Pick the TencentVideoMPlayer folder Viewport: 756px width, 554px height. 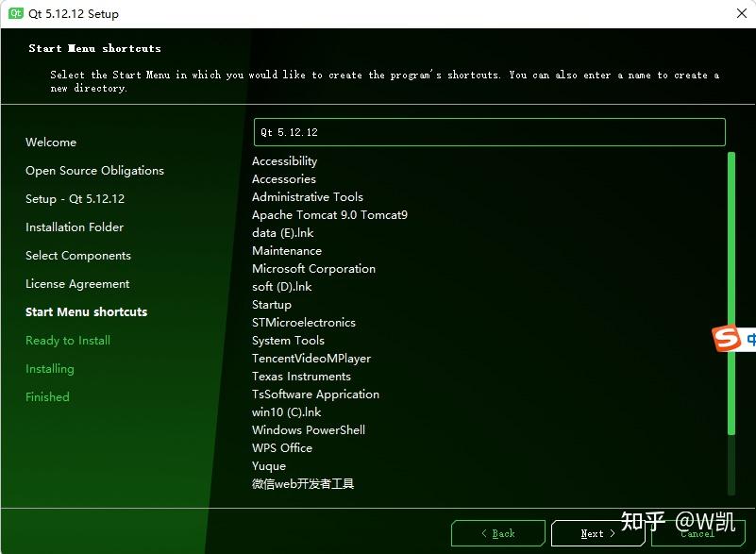coord(311,359)
